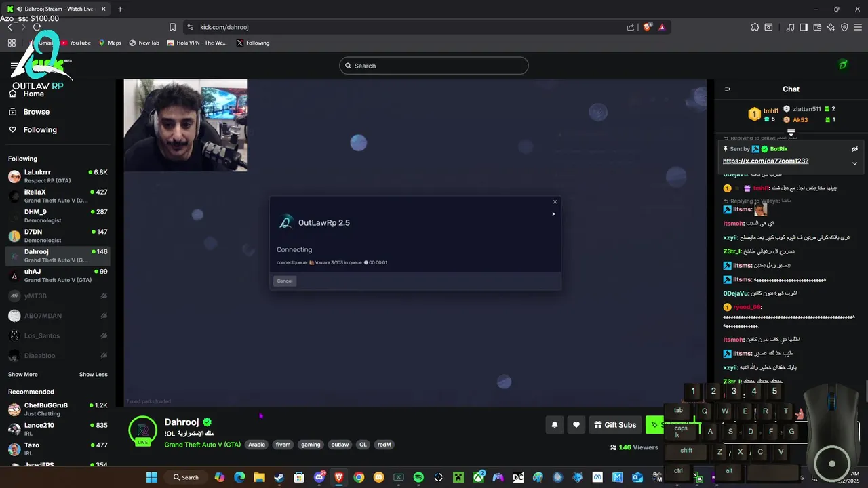
Task: Open Grand Theft Auto V category link
Action: 203,445
